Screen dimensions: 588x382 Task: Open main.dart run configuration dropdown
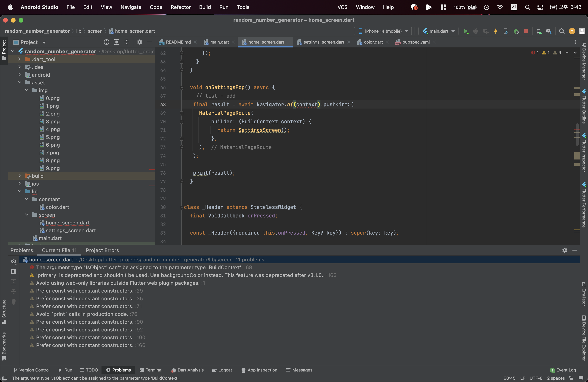(438, 31)
